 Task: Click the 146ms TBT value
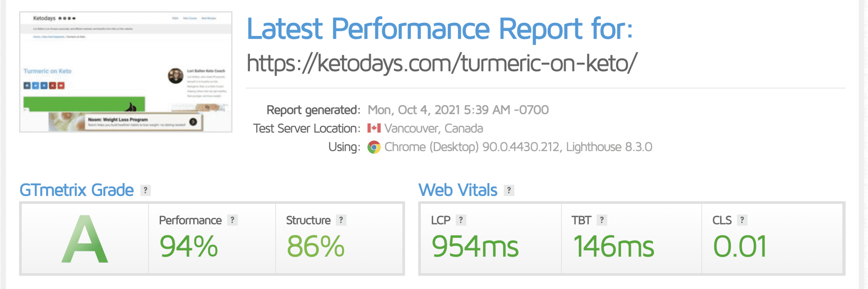[x=613, y=246]
